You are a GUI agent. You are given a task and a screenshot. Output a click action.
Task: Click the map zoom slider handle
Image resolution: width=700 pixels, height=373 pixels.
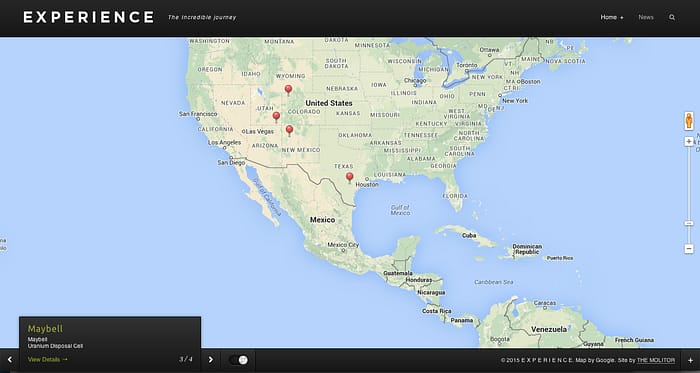(689, 223)
